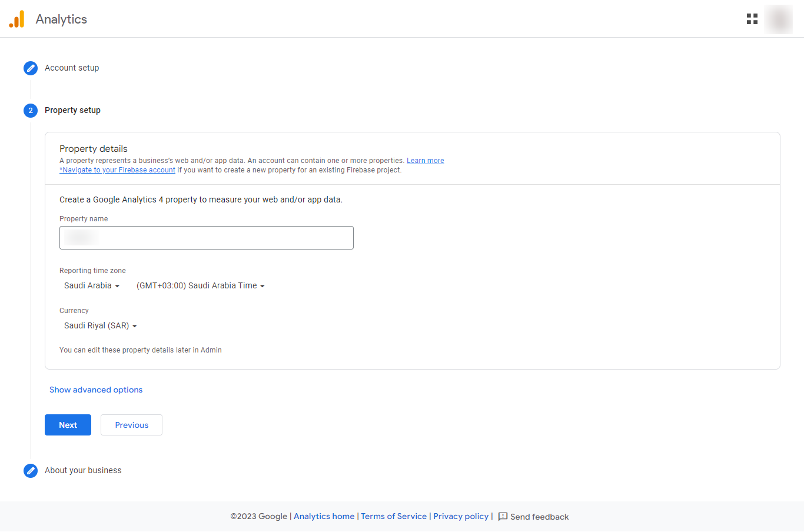Open Analytics home footer link
804x532 pixels.
pos(324,516)
